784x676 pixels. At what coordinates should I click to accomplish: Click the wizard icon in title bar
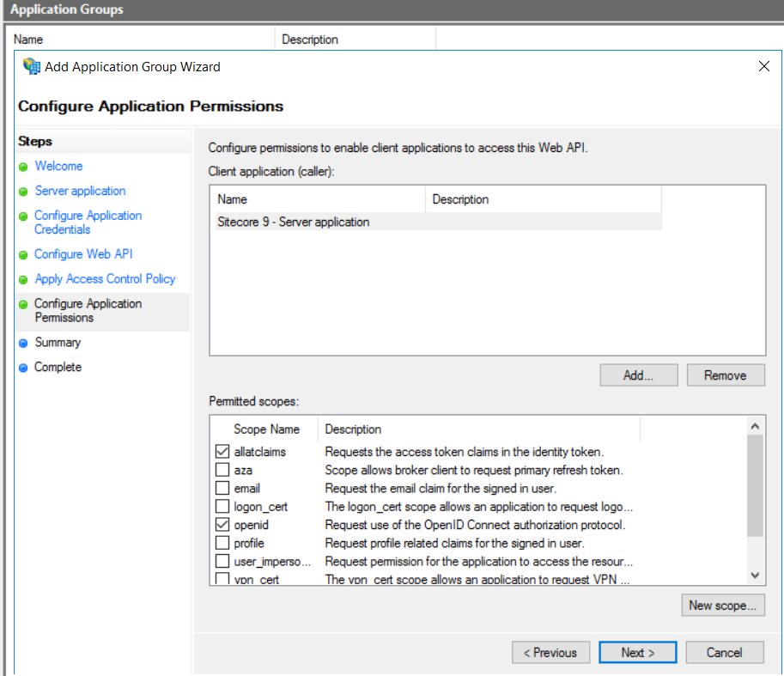(32, 66)
